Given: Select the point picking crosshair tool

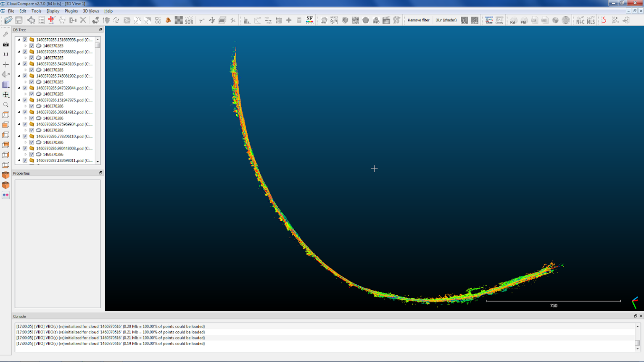Looking at the screenshot, I should click(31, 20).
